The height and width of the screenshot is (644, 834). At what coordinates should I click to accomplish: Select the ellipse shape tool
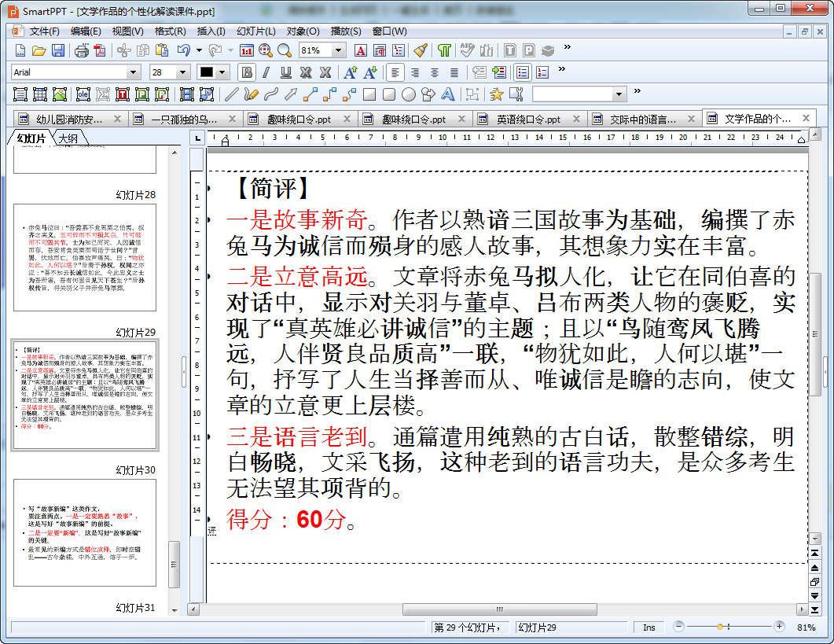tap(409, 94)
